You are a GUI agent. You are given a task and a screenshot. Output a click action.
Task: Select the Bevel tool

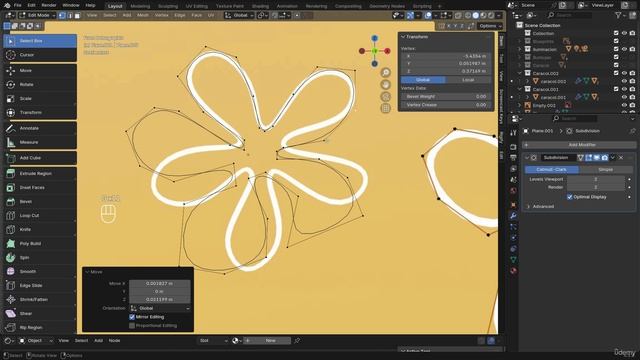point(40,202)
